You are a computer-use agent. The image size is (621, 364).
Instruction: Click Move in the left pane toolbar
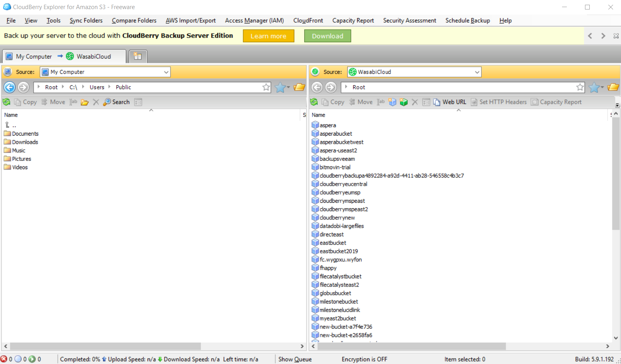point(53,102)
